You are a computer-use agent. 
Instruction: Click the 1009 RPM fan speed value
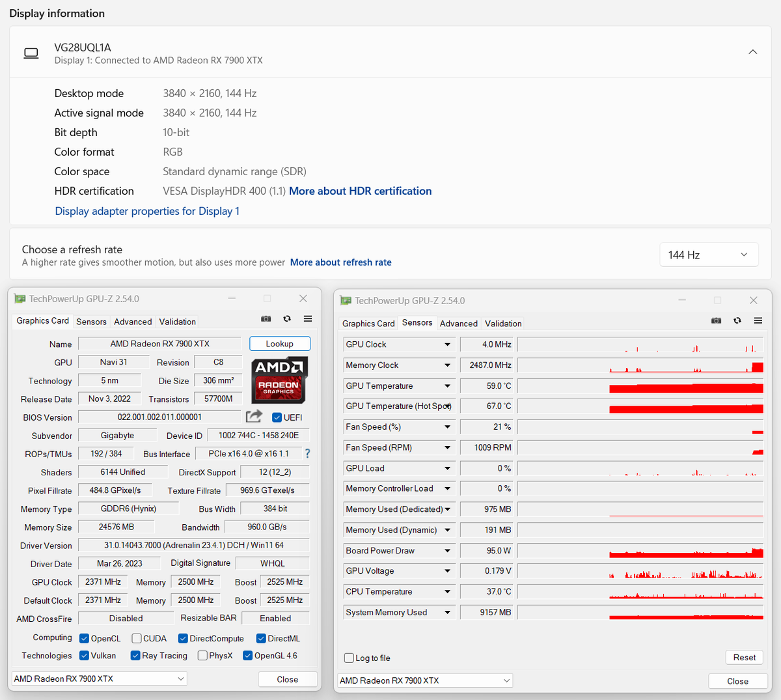(x=487, y=448)
